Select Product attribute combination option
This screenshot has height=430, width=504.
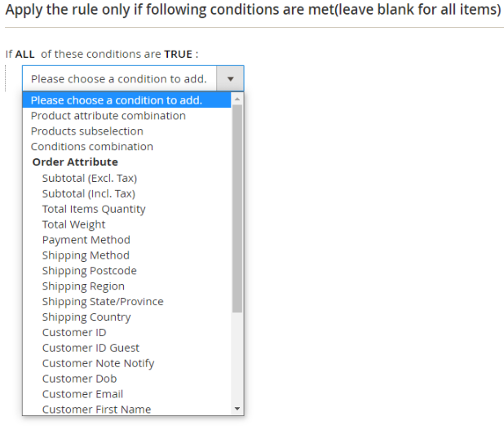pyautogui.click(x=108, y=116)
